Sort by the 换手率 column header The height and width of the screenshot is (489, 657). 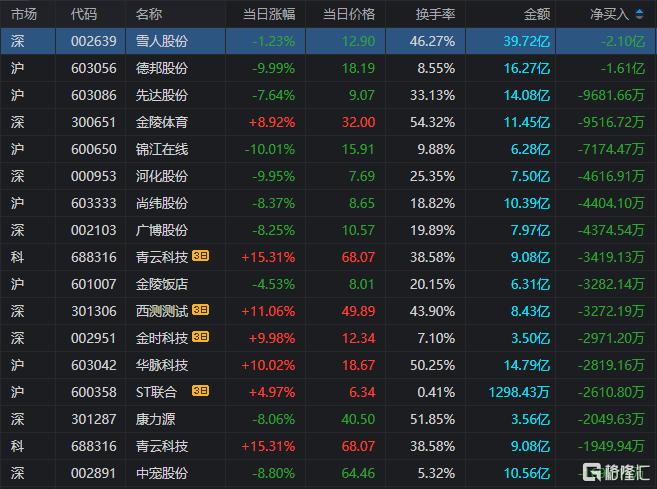[x=435, y=15]
